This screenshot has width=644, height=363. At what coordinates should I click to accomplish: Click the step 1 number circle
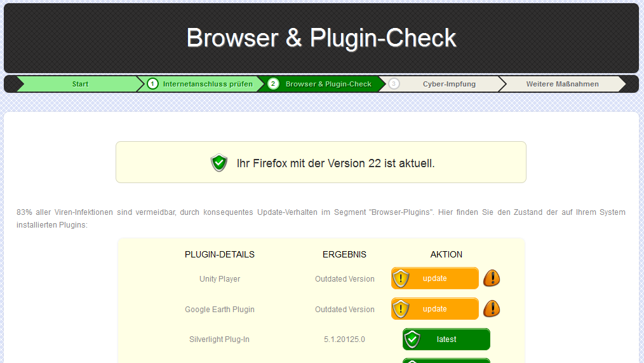click(x=152, y=84)
